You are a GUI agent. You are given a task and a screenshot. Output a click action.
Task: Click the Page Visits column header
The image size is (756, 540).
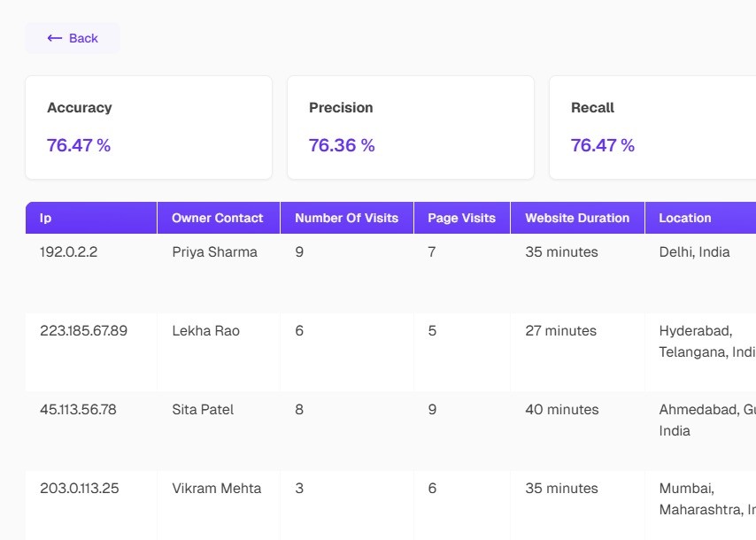pos(462,218)
